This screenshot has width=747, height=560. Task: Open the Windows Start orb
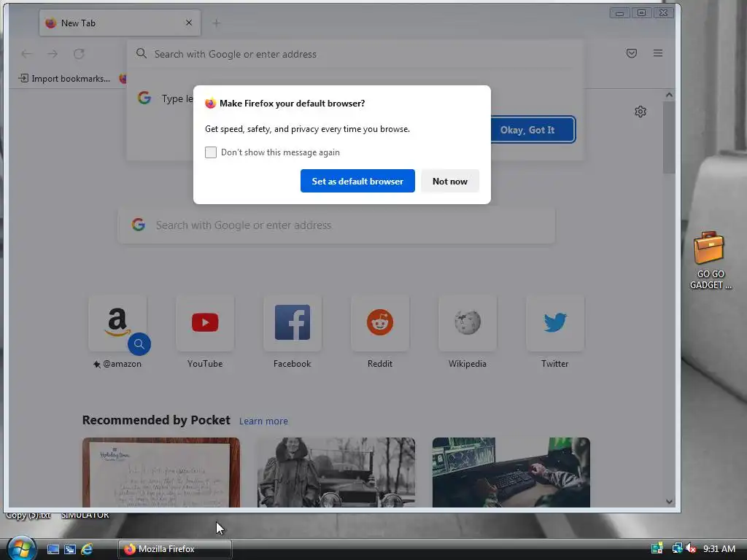pyautogui.click(x=21, y=548)
